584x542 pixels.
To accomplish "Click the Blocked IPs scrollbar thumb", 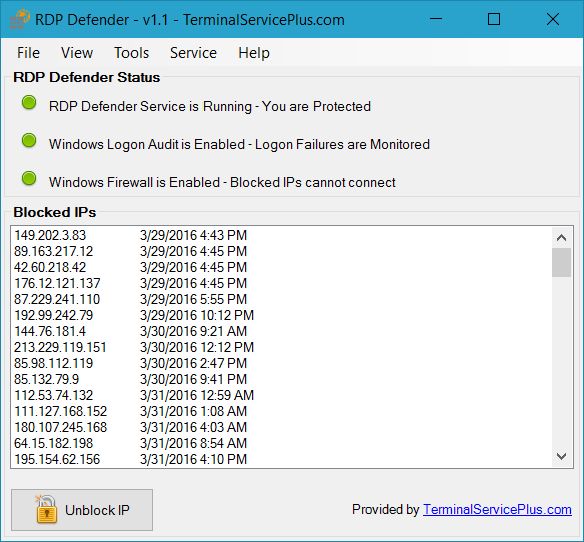I will pyautogui.click(x=561, y=263).
